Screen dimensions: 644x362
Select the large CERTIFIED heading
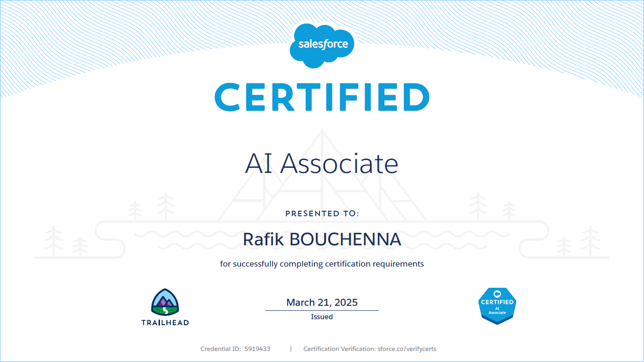click(322, 97)
